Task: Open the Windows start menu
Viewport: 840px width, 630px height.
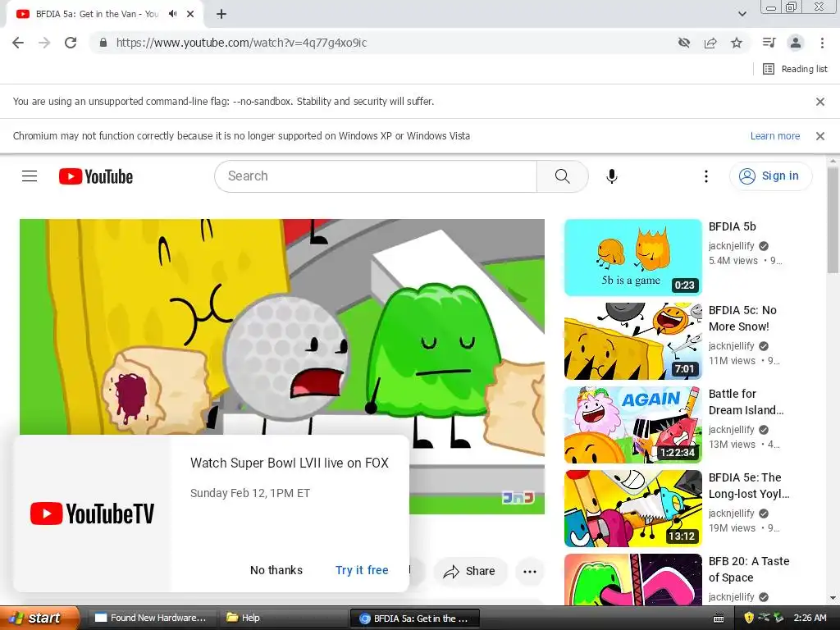Action: pos(39,618)
